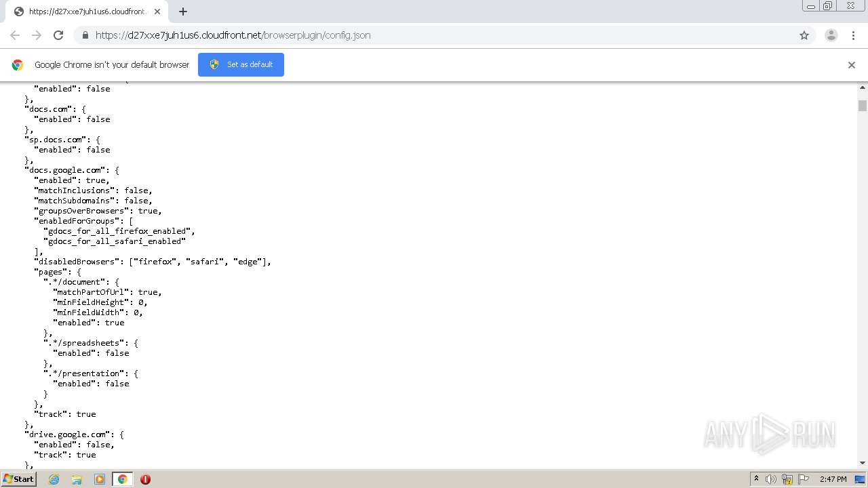Click the address bar URL
Viewport: 868px width, 488px height.
233,35
